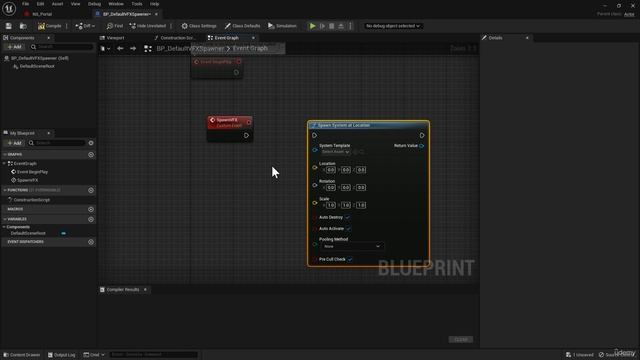Click the Stop simulation button
640x360 pixels.
click(332, 26)
